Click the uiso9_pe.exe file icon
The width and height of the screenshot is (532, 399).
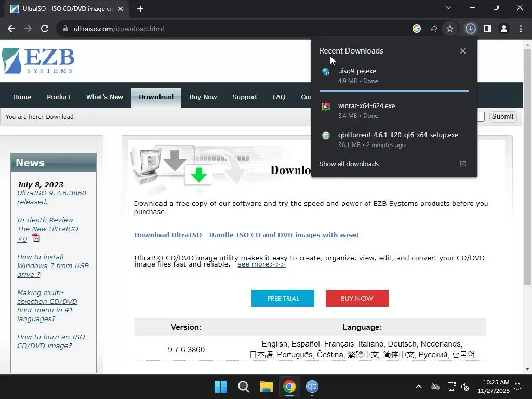tap(326, 72)
